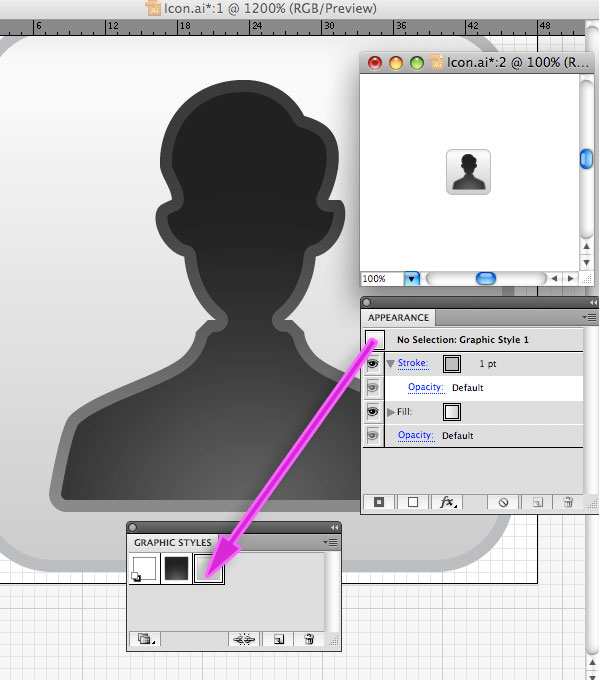The height and width of the screenshot is (680, 599).
Task: Toggle eye icon beside Stroke's Opacity row
Action: tap(373, 387)
